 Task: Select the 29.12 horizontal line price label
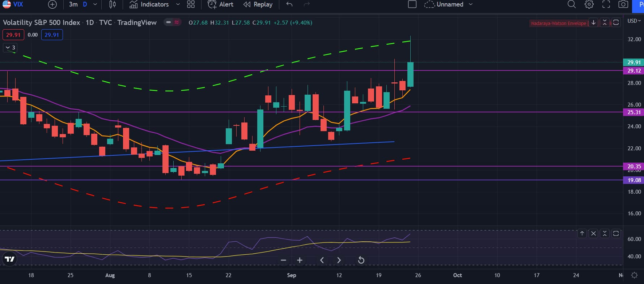click(634, 71)
